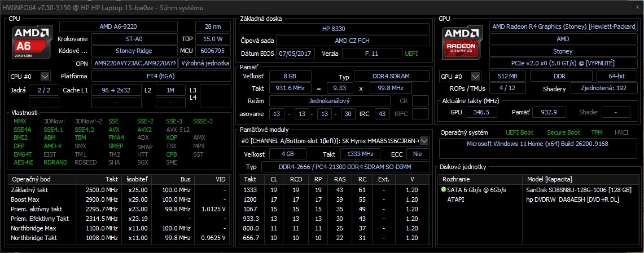Click the BIOS version F.11 field
Image resolution: width=644 pixels, height=253 pixels.
tap(372, 54)
